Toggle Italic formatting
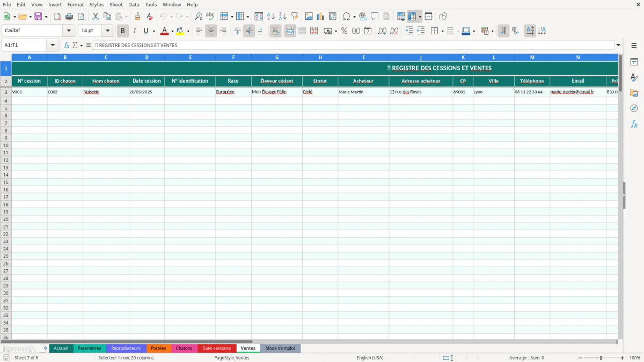 [135, 31]
